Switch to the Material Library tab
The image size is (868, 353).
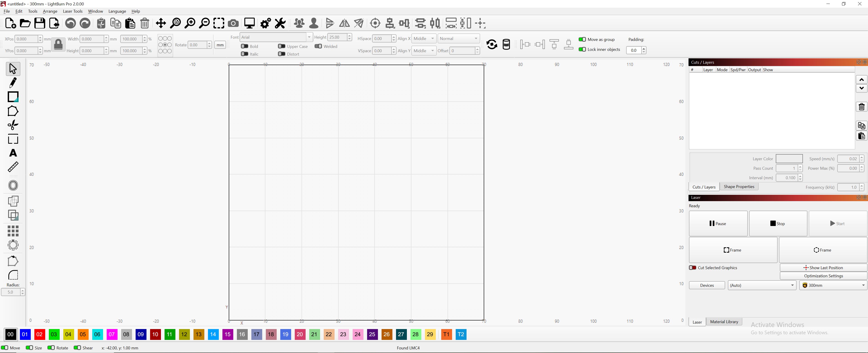[x=724, y=322]
